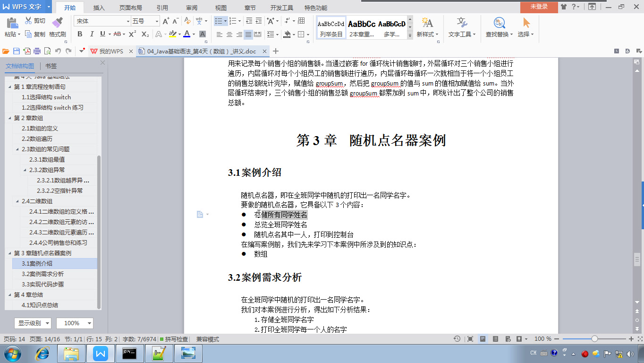This screenshot has width=644, height=363.
Task: Toggle bold formatting
Action: click(80, 34)
